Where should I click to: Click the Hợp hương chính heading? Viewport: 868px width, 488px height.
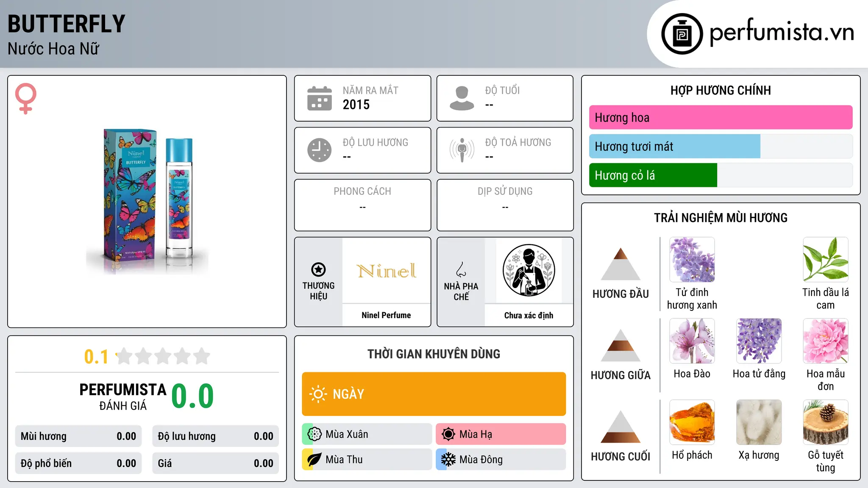[721, 90]
